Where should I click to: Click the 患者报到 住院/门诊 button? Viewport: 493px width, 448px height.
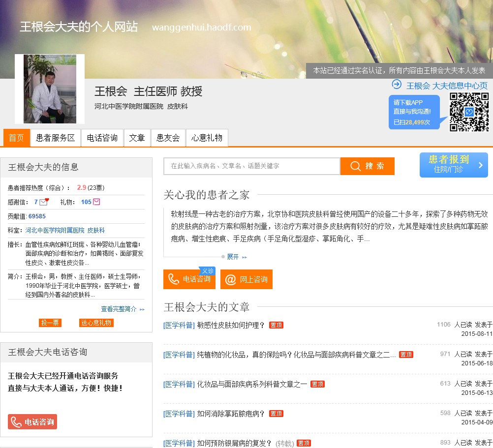tap(453, 165)
